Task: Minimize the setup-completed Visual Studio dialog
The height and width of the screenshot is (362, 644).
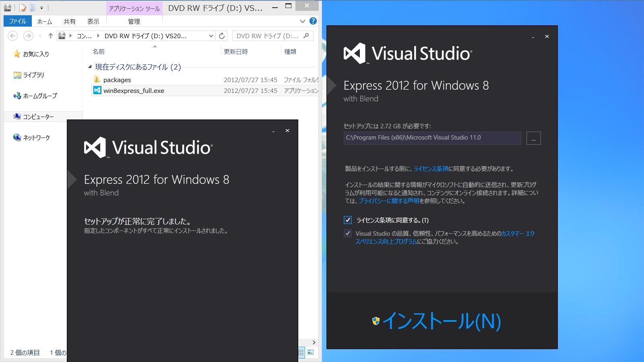Action: [x=274, y=131]
